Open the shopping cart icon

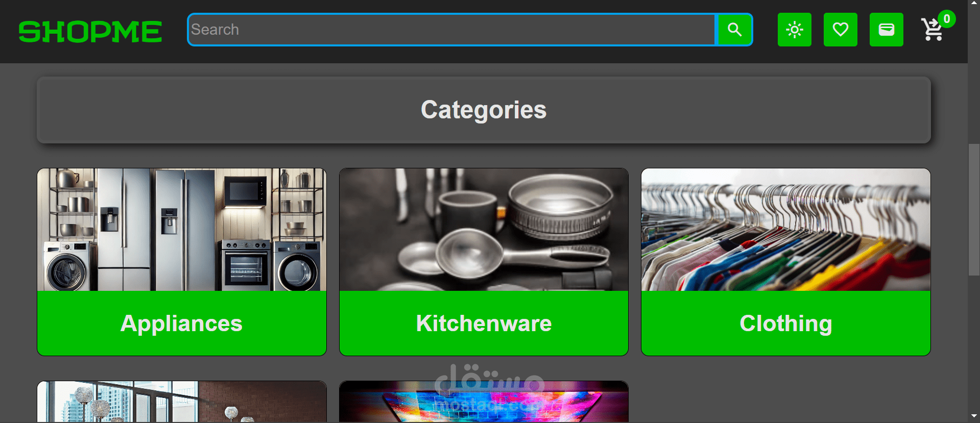click(932, 30)
